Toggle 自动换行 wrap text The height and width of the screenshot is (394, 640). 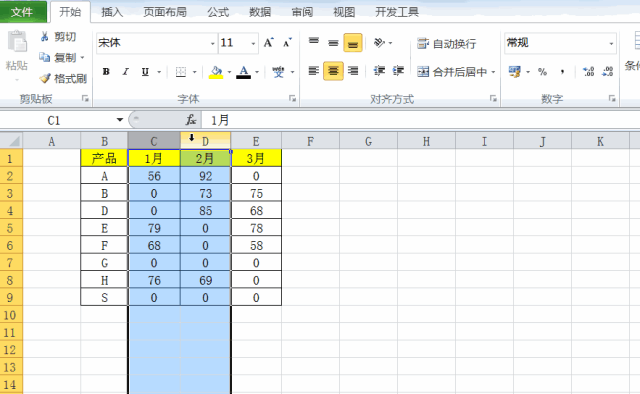click(x=447, y=43)
